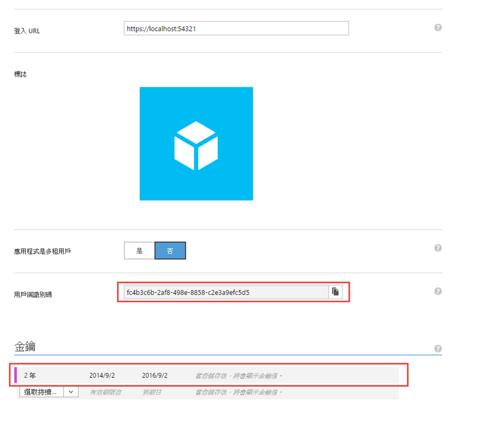Click the 登入 URL label
Screen dimensions: 504x422
point(27,31)
